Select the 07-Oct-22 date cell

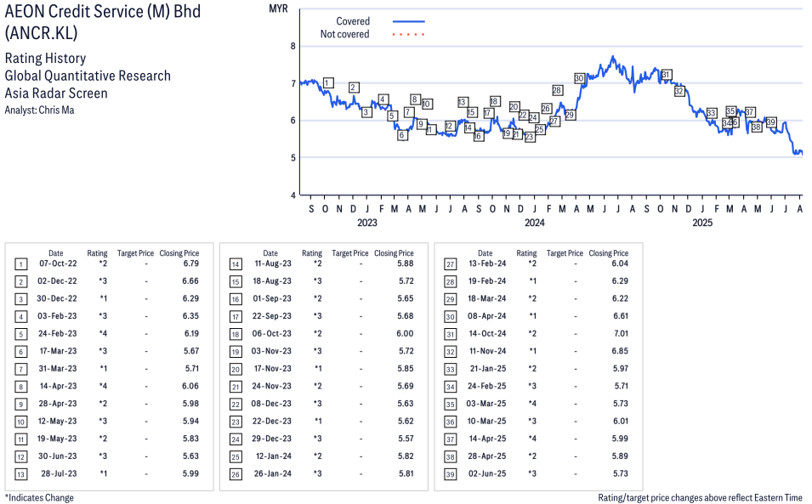pos(58,263)
